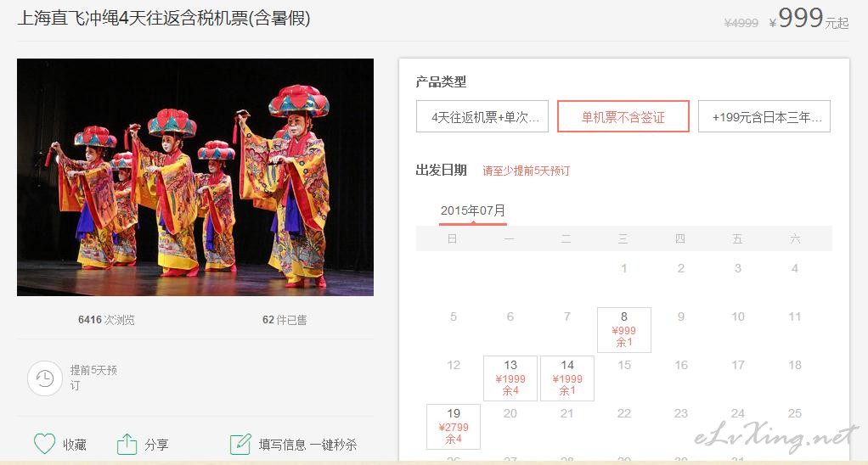
Task: Click calendar date 20
Action: pos(510,413)
